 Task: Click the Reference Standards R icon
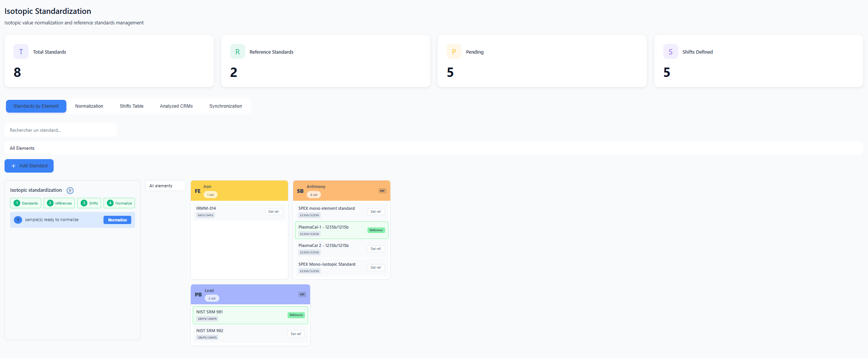point(237,51)
